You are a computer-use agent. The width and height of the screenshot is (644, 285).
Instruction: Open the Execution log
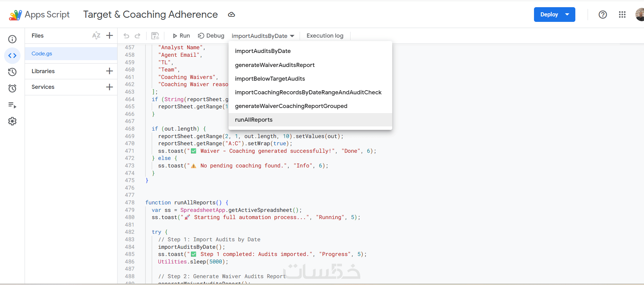(x=325, y=36)
